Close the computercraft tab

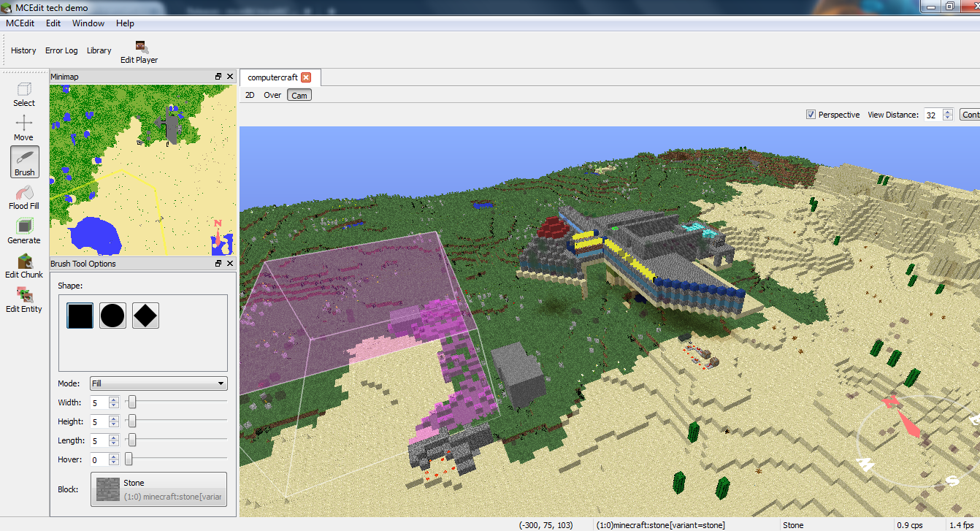(306, 77)
